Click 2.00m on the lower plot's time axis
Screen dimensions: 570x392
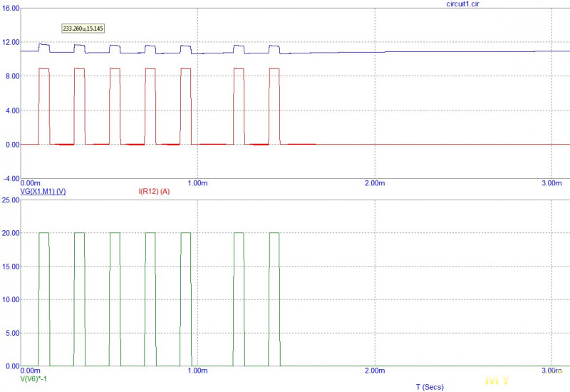click(375, 371)
